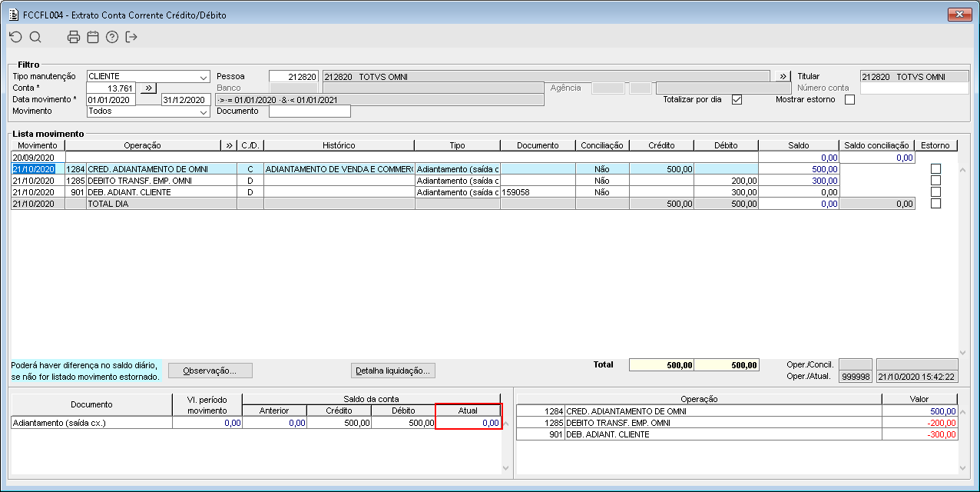Click the 200,00 debit cell

click(x=726, y=181)
